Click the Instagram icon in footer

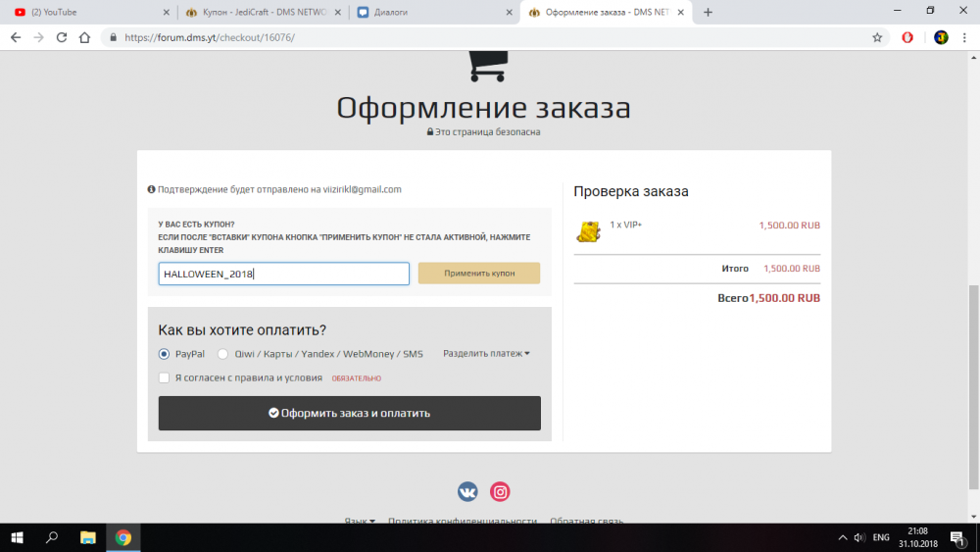(500, 491)
